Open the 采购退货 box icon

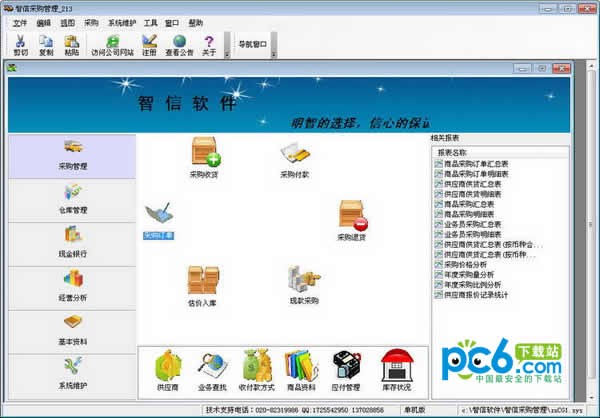352,221
